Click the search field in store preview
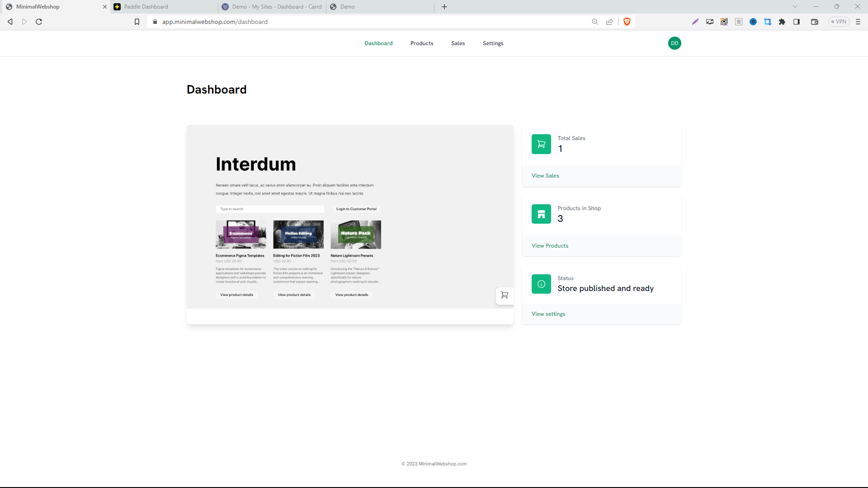The width and height of the screenshot is (868, 488). [x=269, y=209]
